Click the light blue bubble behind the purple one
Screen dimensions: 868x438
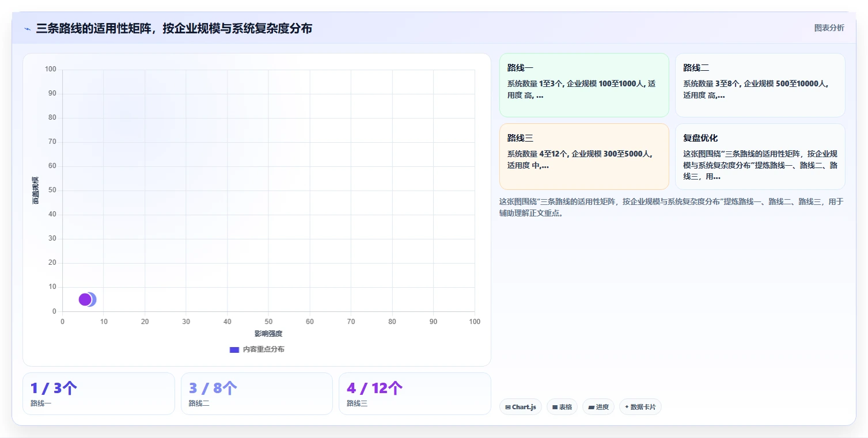coord(93,299)
